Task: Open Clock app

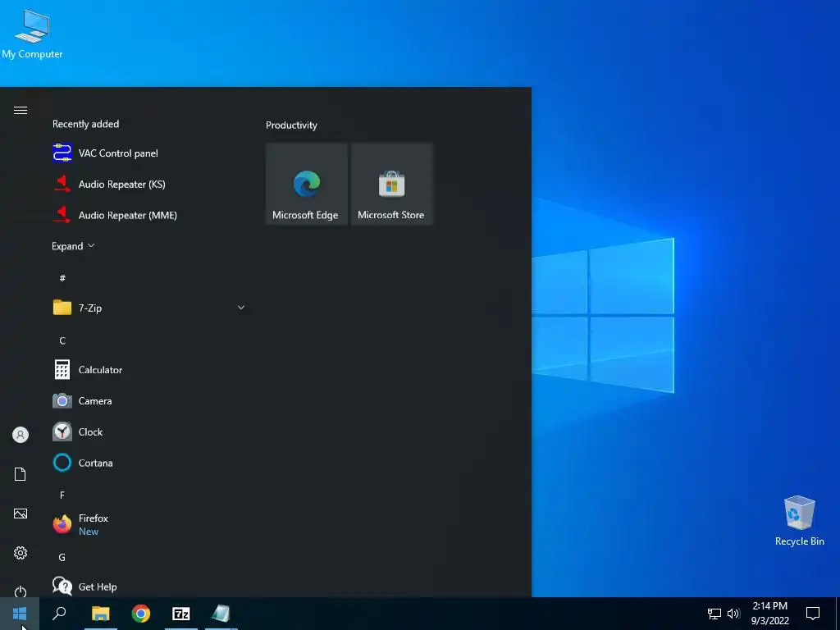Action: click(149, 432)
